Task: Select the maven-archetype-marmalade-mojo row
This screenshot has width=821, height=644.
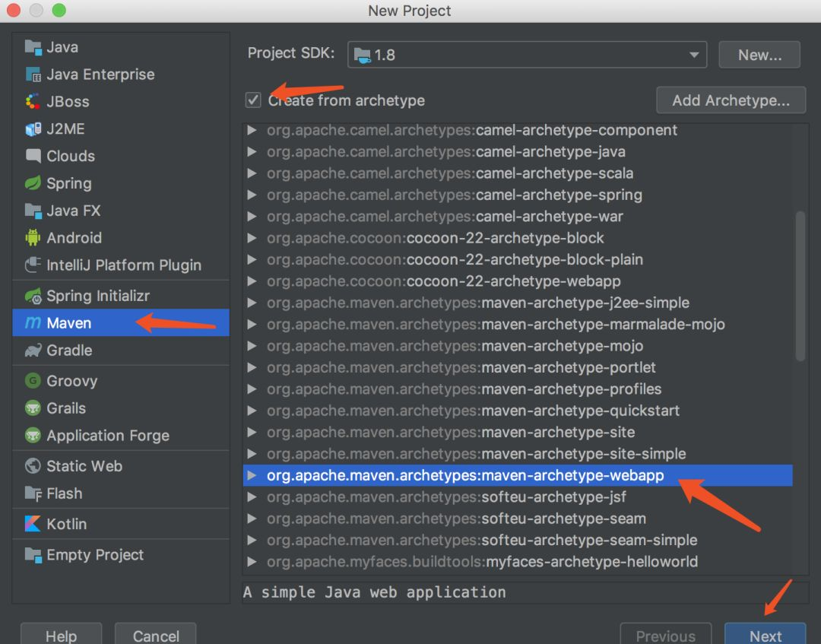Action: (518, 325)
